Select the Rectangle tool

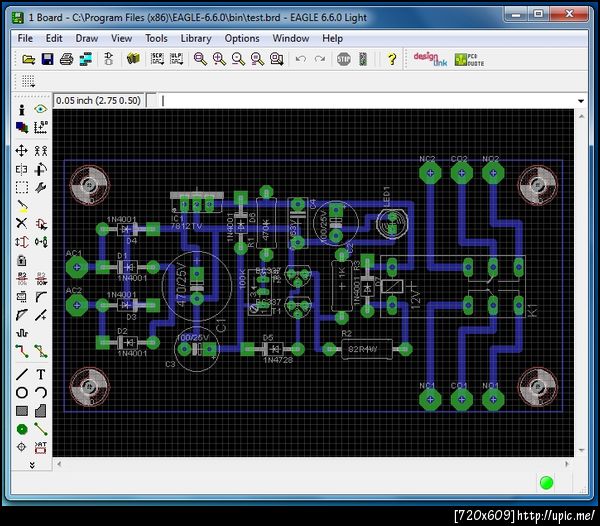[x=22, y=411]
